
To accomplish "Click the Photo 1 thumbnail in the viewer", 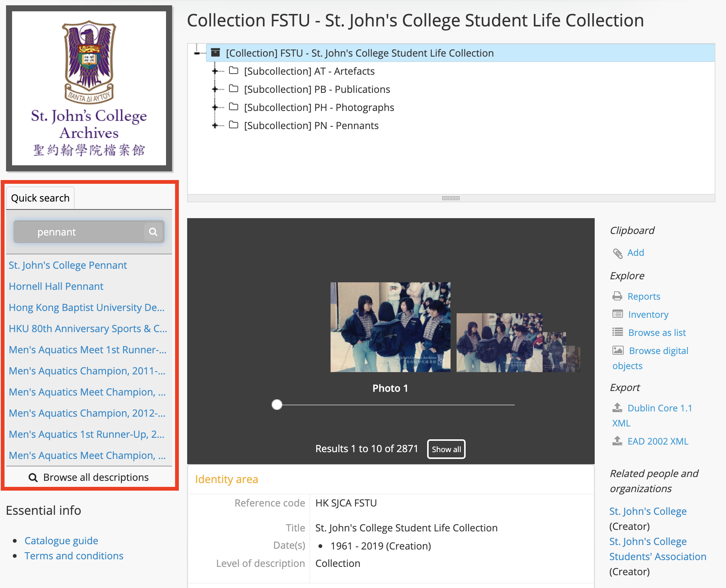I will [390, 327].
